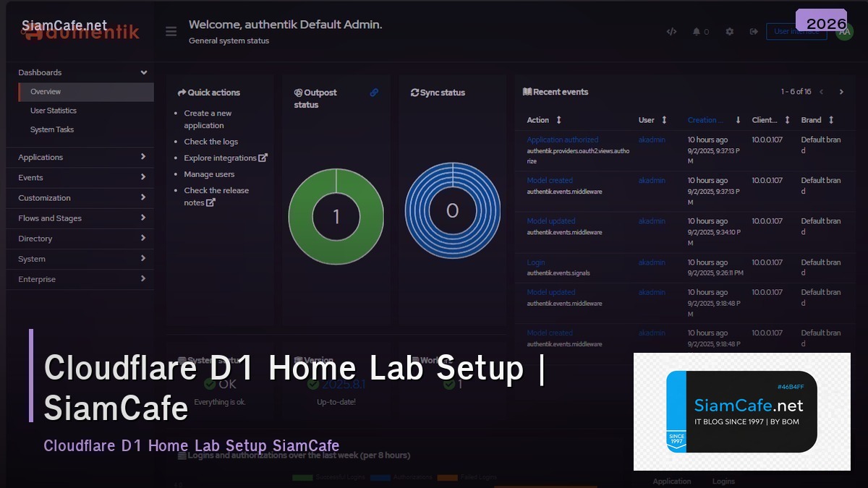
Task: Click the Application authorized event link
Action: (563, 140)
